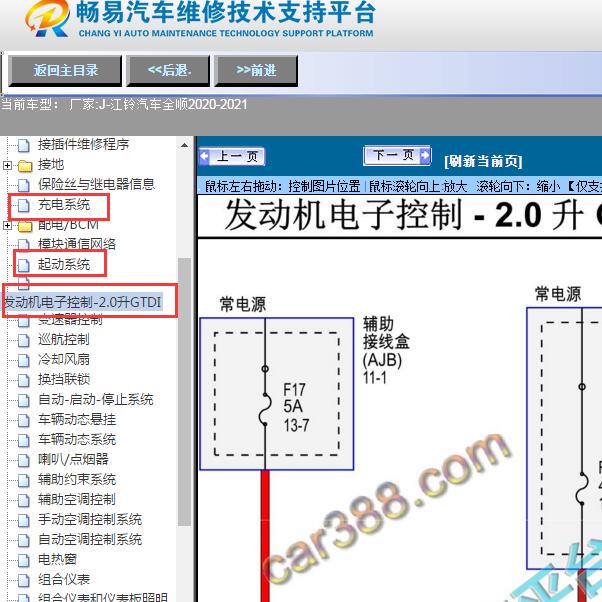The height and width of the screenshot is (602, 602).
Task: Click the page icon beside 辅助约束系统
Action: pos(24,480)
